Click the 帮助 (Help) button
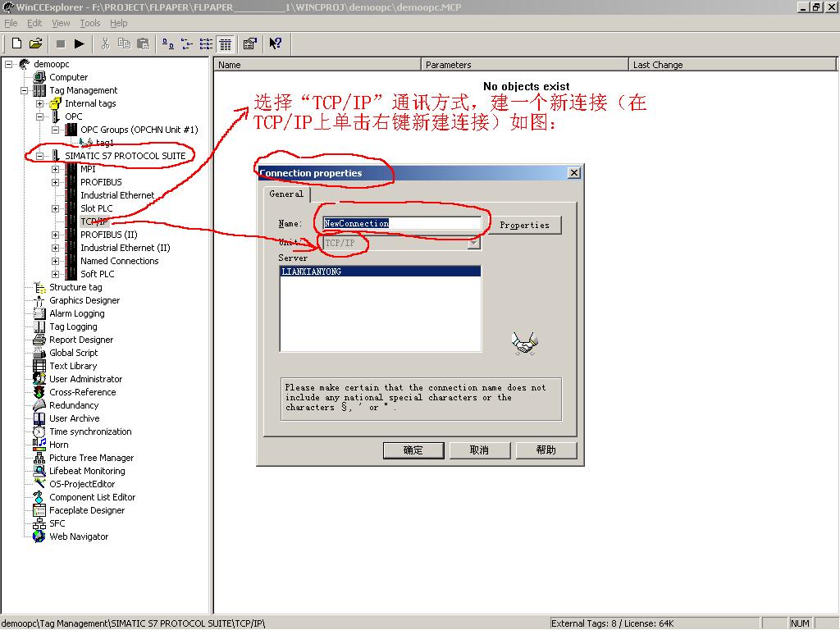This screenshot has width=840, height=630. point(546,450)
